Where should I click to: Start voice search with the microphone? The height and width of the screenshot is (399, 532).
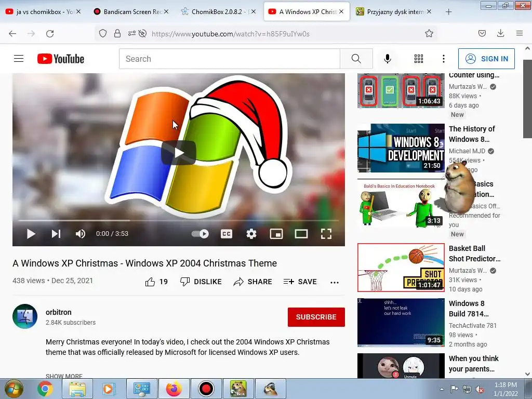click(x=388, y=59)
